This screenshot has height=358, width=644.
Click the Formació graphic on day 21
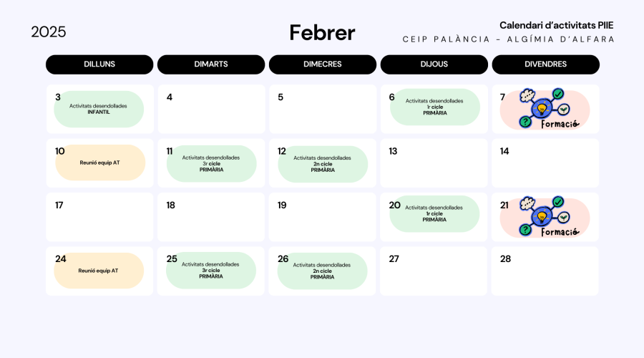pyautogui.click(x=550, y=217)
